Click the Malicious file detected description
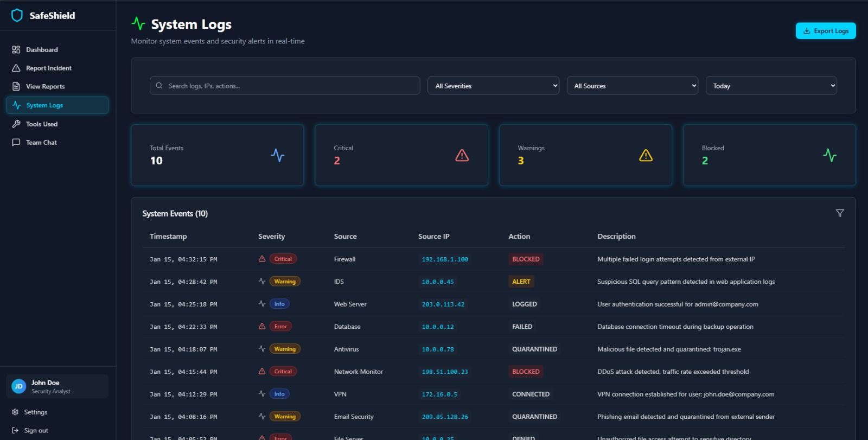 click(x=669, y=349)
